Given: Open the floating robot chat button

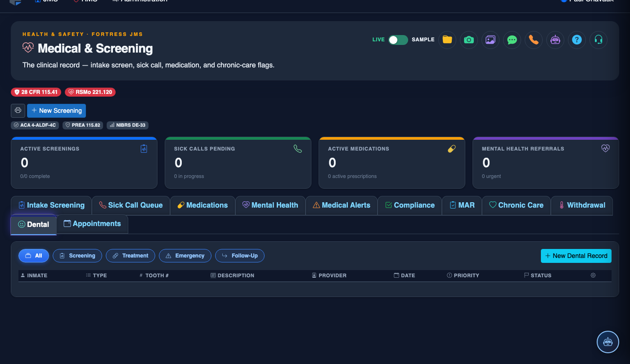Looking at the screenshot, I should pyautogui.click(x=608, y=342).
